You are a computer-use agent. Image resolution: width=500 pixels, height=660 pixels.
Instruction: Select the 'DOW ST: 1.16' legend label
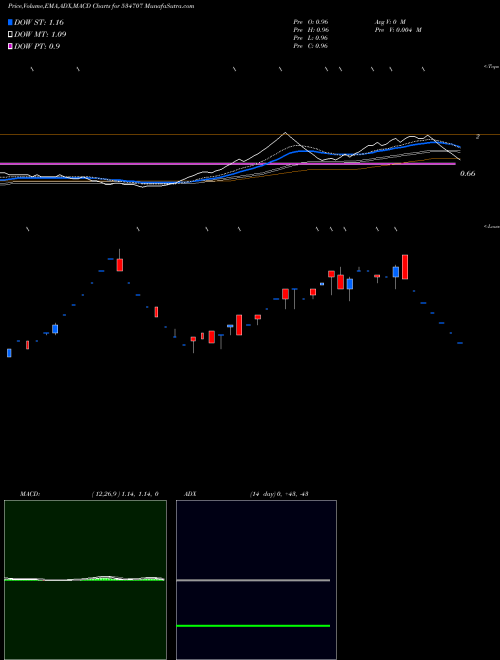[x=39, y=22]
